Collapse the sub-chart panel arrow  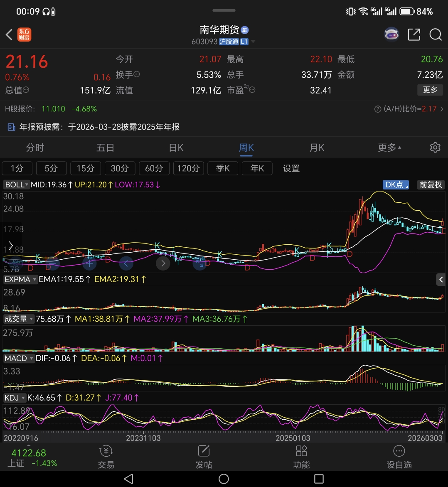click(441, 280)
